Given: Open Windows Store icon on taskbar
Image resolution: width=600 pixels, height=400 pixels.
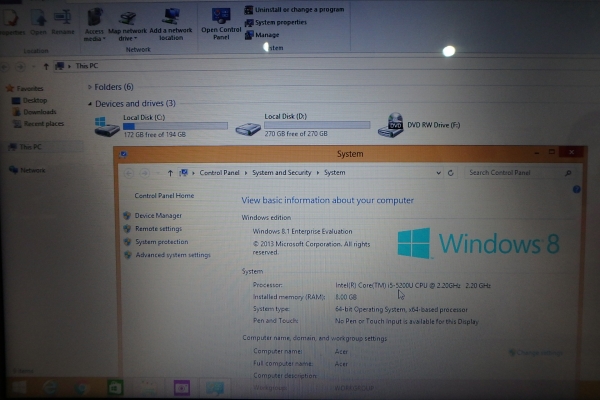Looking at the screenshot, I should point(115,388).
